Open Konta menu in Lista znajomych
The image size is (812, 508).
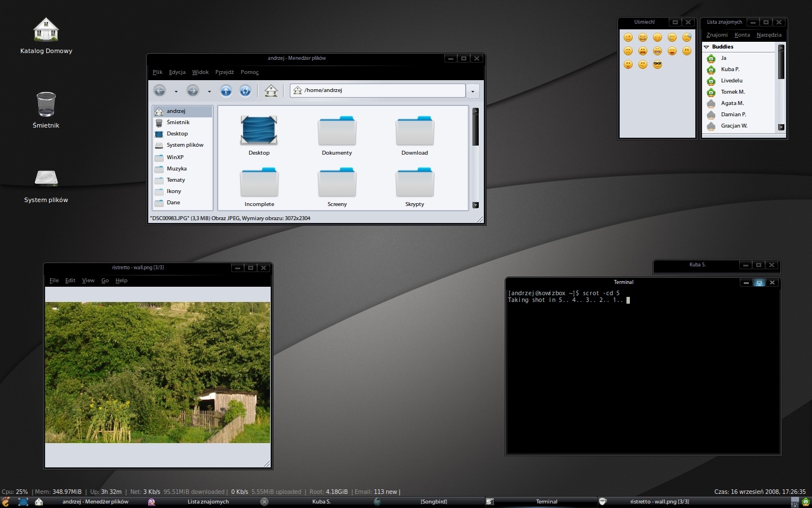(742, 35)
